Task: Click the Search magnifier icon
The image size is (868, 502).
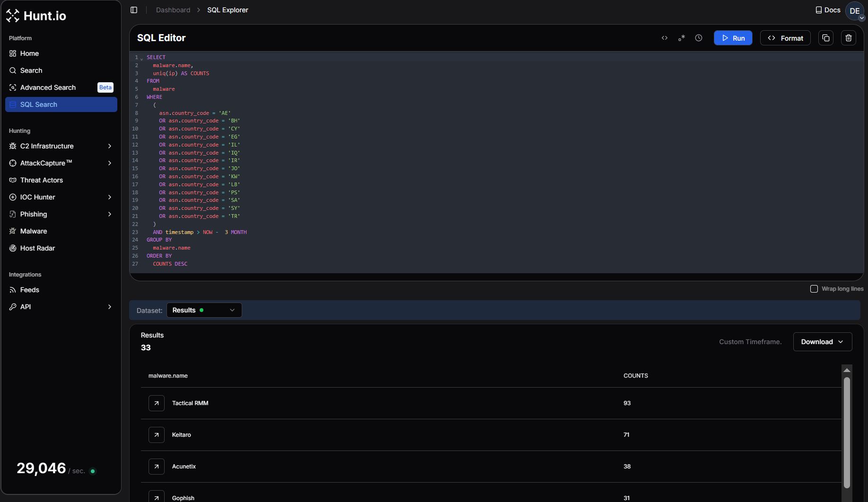Action: click(x=13, y=70)
